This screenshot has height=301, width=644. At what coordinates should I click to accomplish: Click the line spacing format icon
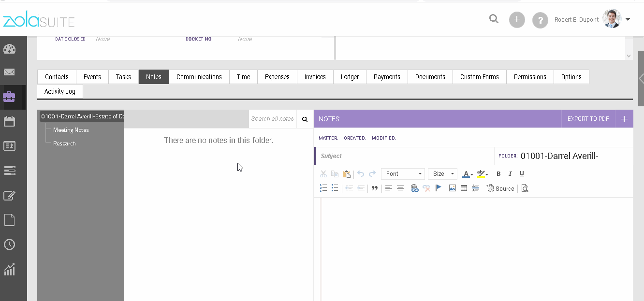tap(476, 188)
